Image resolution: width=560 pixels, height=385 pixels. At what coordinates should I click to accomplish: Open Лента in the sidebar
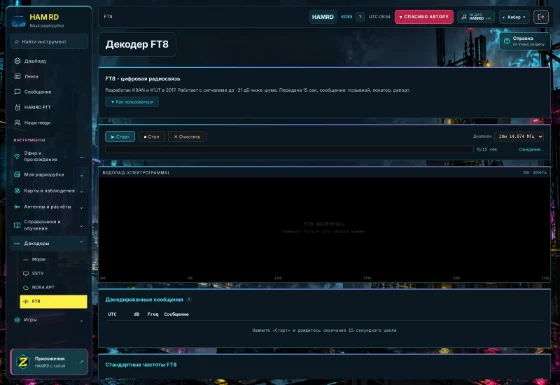pos(49,76)
